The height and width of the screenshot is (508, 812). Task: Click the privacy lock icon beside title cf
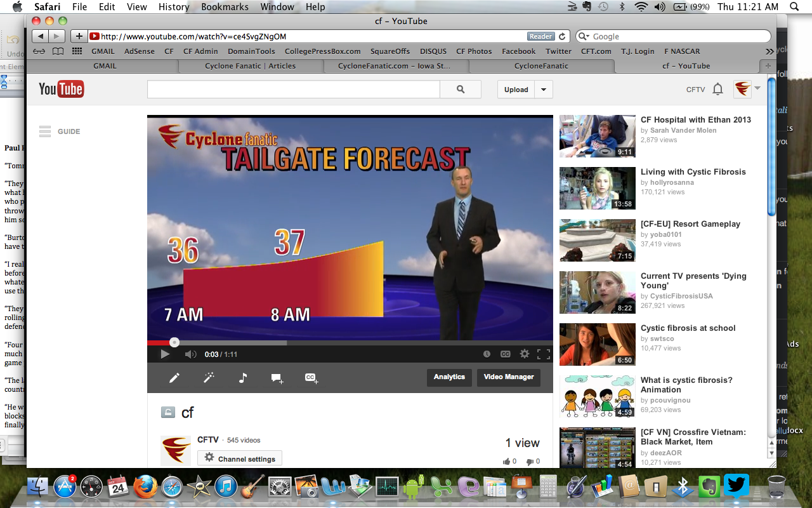click(167, 412)
